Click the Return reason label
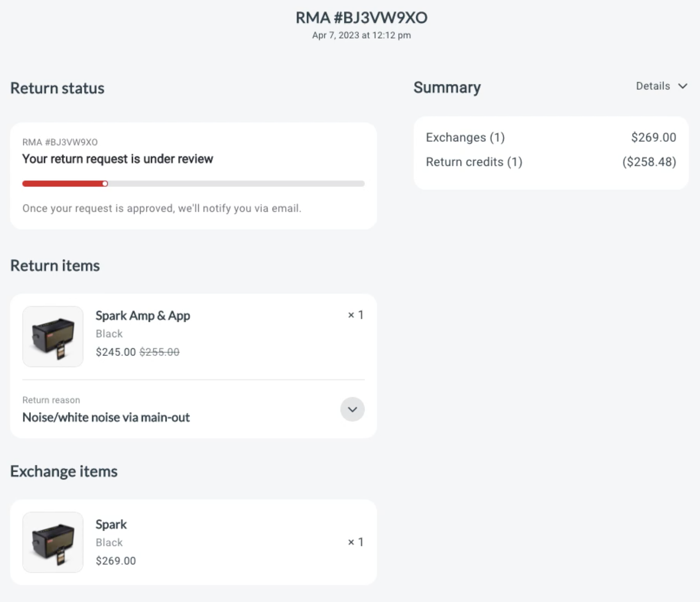Image resolution: width=700 pixels, height=602 pixels. 51,400
